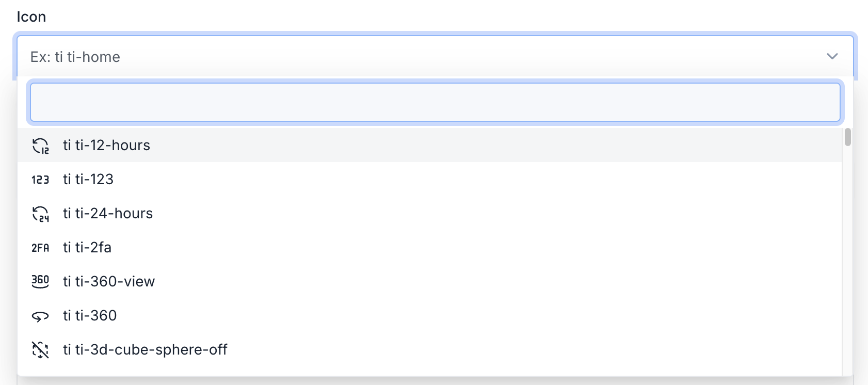Screen dimensions: 868x385
Task: Click the 24-hours clock icon
Action: [x=40, y=214]
